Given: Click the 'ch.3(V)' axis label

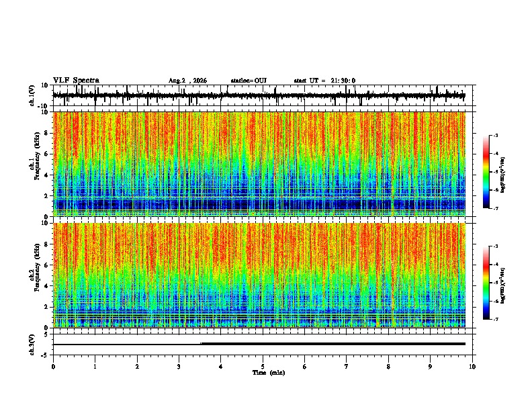Looking at the screenshot, I should (x=32, y=345).
